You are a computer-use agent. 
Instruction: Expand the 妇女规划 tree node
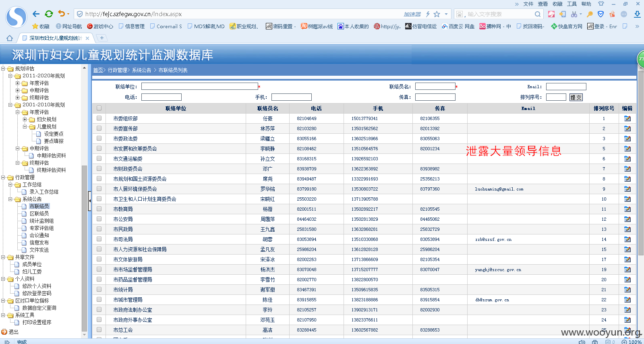tap(25, 119)
